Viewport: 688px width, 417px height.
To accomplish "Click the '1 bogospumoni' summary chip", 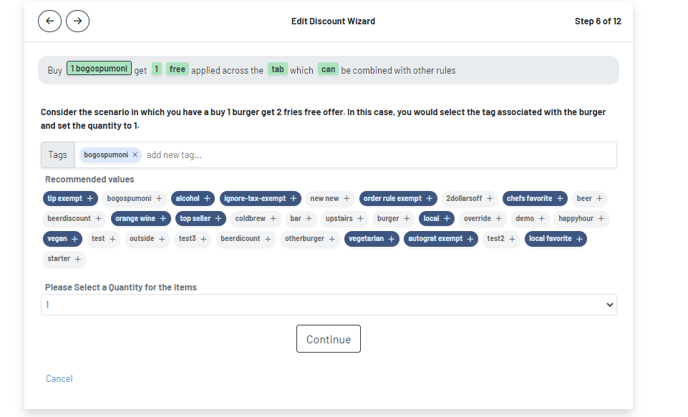I will 99,69.
